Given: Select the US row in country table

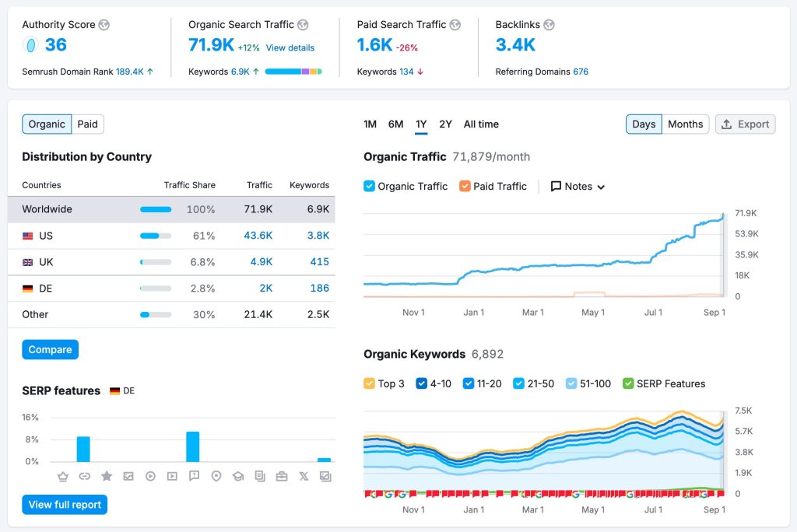Looking at the screenshot, I should click(x=171, y=236).
